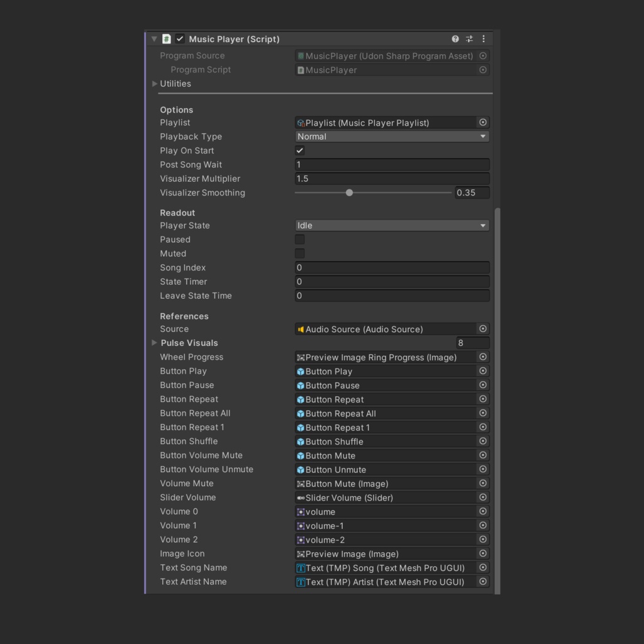Viewport: 644px width, 644px height.
Task: Open the Playback Type dropdown
Action: click(x=391, y=136)
